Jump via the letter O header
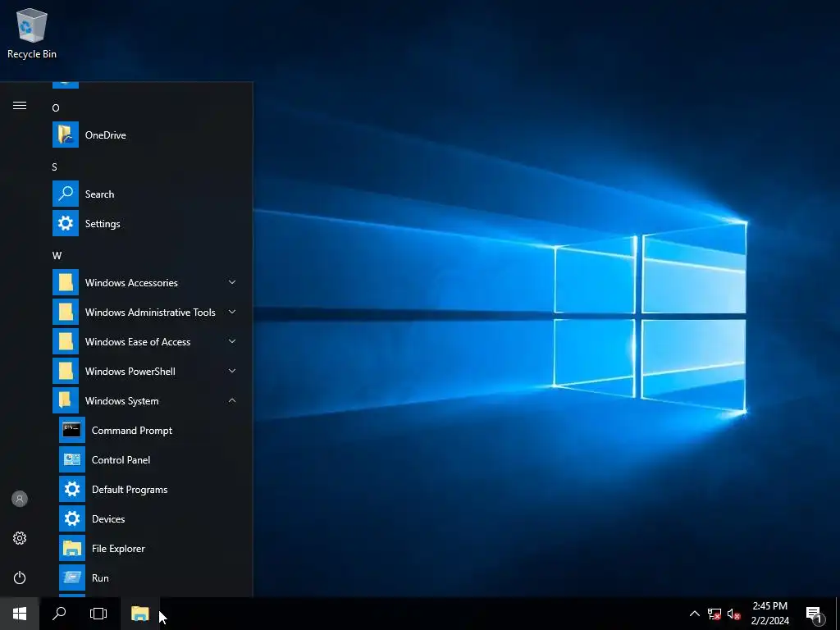This screenshot has width=840, height=630. (56, 108)
